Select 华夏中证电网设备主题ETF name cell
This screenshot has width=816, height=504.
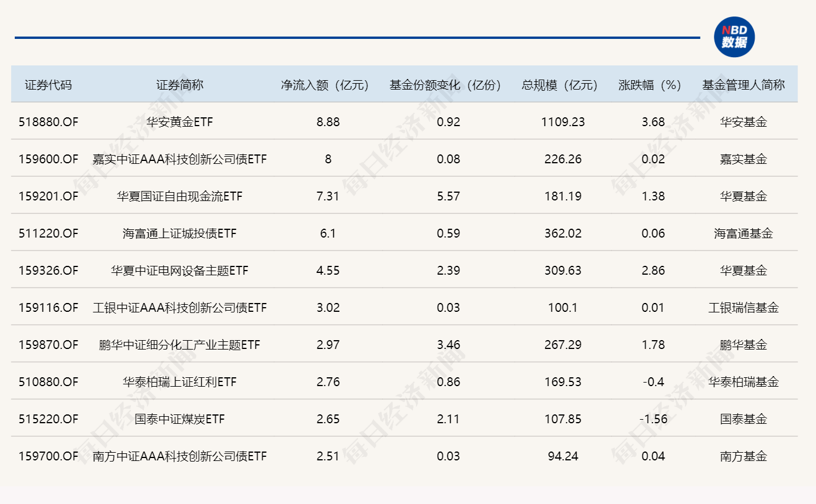coord(179,271)
